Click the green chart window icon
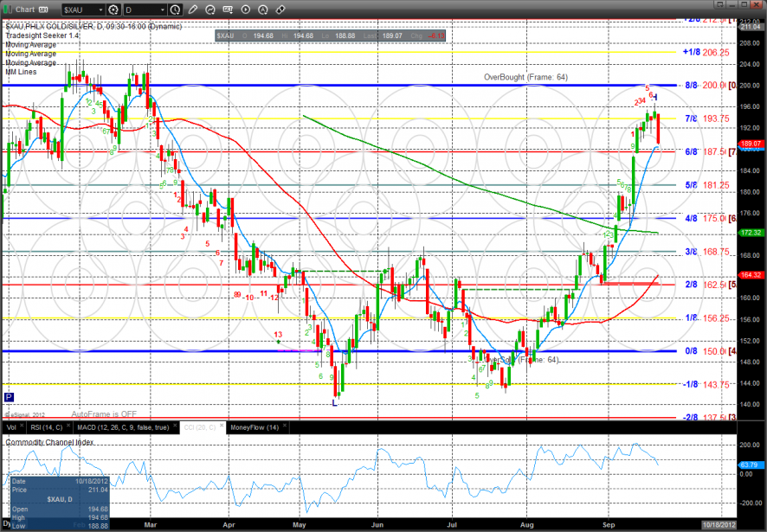Viewport: 767px width, 532px height. (7, 9)
